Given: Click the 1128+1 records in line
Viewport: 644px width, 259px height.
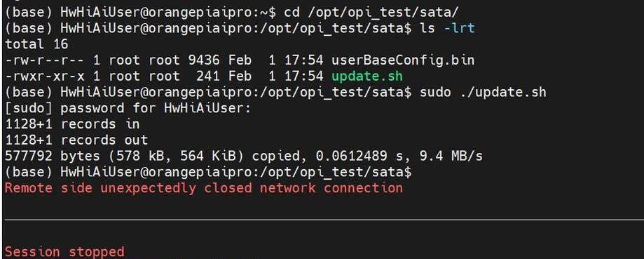Looking at the screenshot, I should point(72,124).
